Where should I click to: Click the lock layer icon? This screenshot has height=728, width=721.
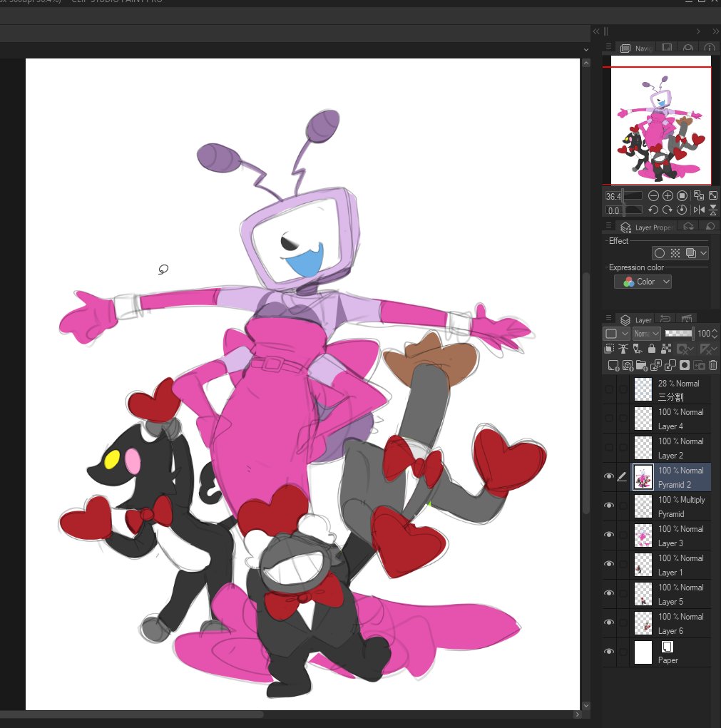coord(652,349)
